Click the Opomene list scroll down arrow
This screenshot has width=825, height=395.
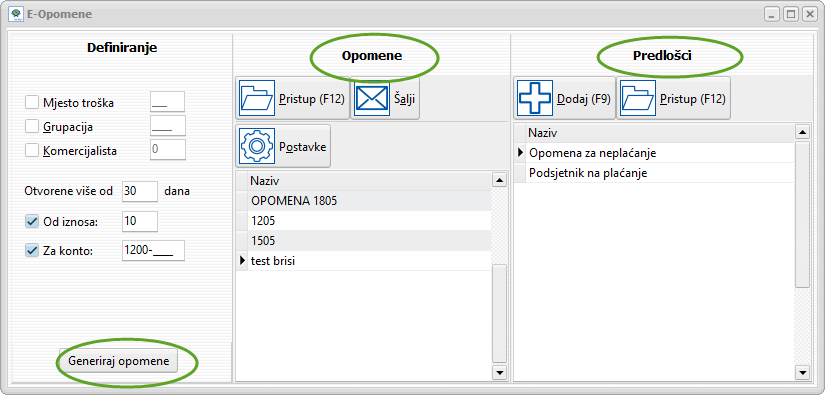coord(499,372)
